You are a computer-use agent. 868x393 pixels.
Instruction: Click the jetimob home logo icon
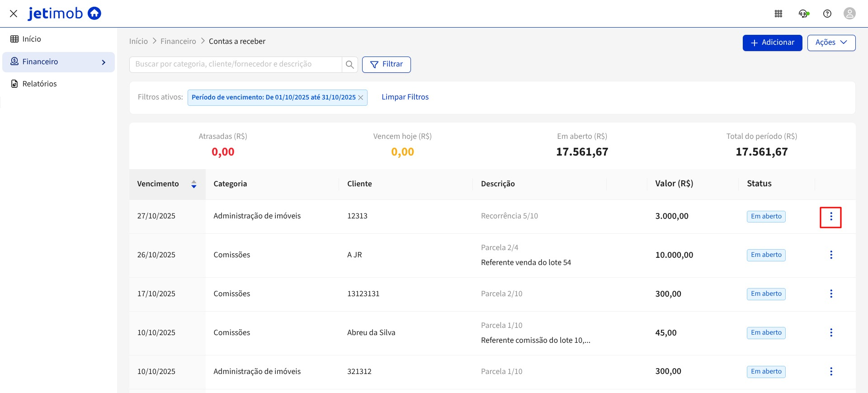coord(94,14)
